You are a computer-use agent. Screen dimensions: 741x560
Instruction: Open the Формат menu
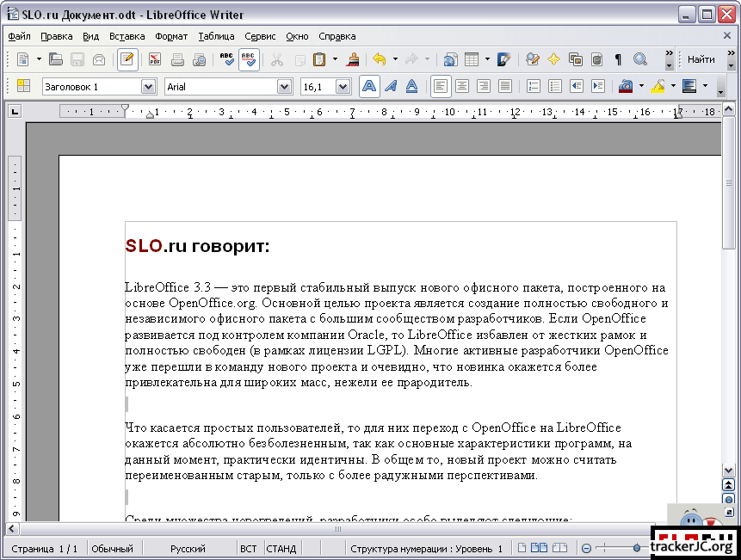click(171, 36)
